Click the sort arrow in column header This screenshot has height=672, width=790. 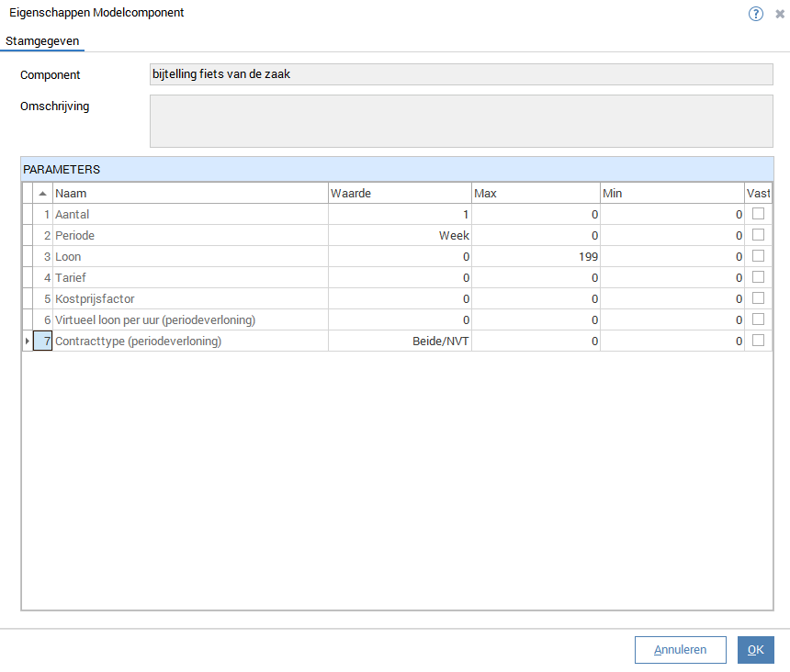pos(42,194)
